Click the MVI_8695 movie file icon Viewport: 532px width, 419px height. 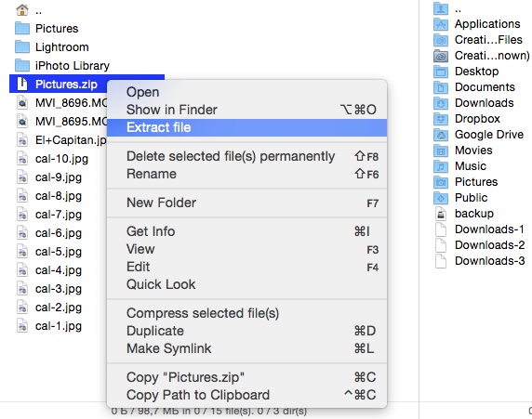coord(22,121)
